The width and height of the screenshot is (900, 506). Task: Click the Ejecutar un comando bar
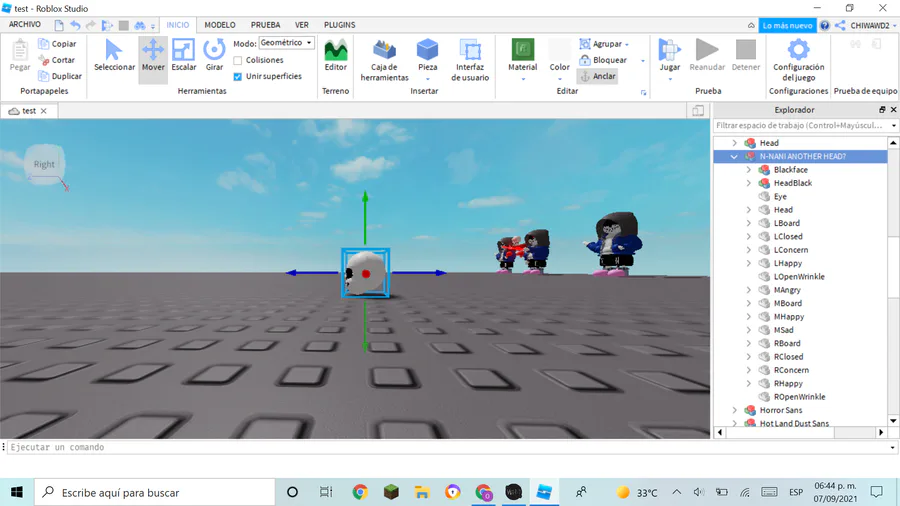click(x=449, y=447)
